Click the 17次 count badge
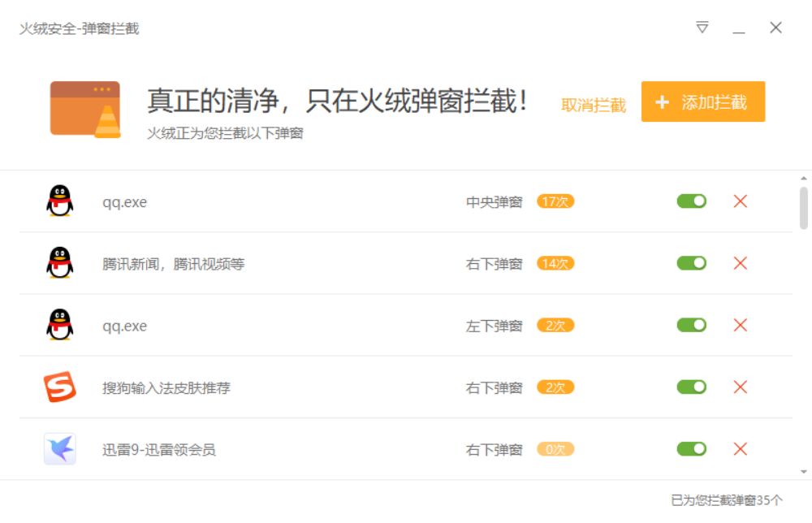 555,201
